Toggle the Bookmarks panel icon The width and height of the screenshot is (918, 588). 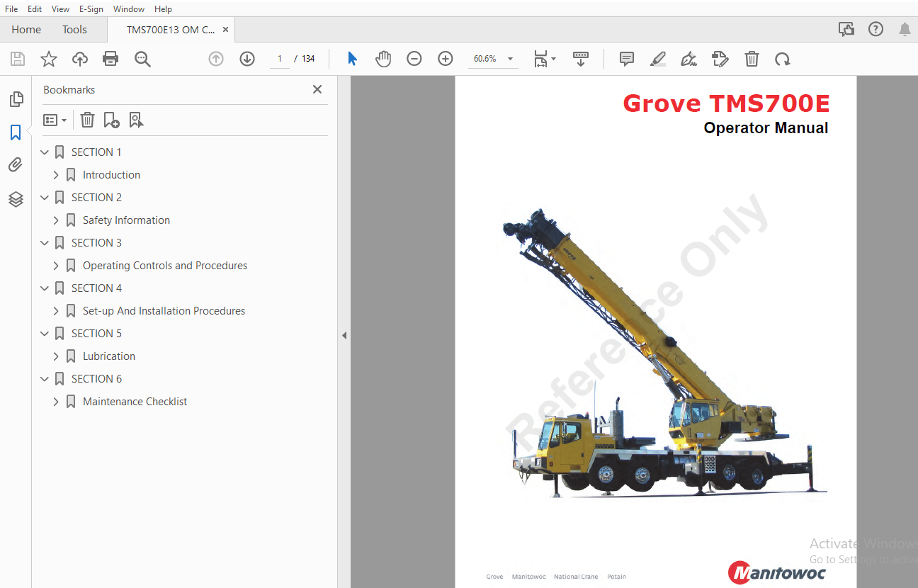(x=16, y=132)
